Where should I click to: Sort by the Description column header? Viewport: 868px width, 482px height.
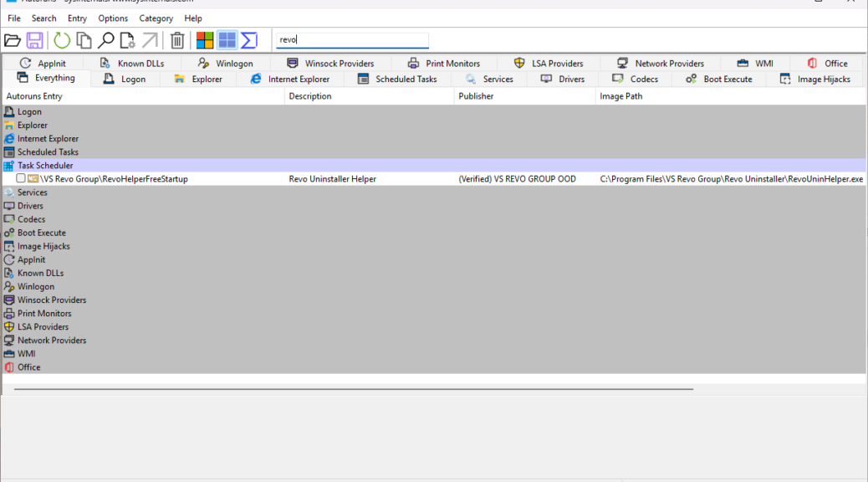(370, 96)
